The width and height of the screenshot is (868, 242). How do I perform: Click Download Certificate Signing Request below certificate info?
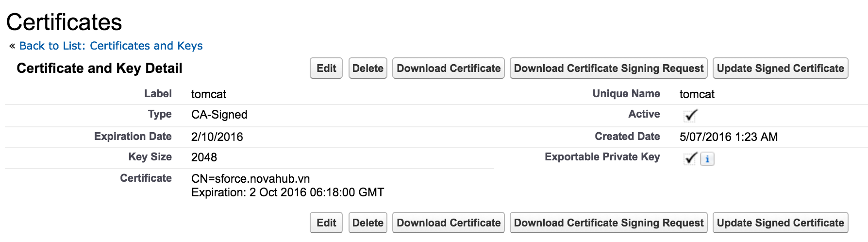(x=608, y=223)
